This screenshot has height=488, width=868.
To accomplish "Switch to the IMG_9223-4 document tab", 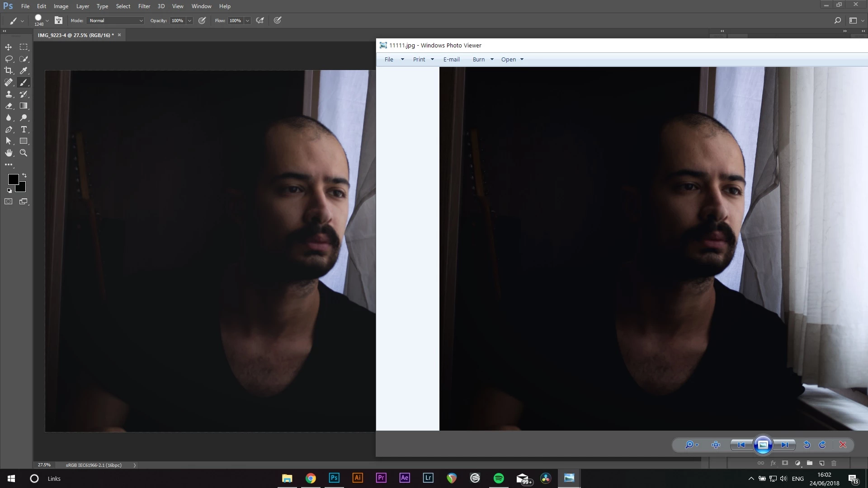I will [x=75, y=35].
